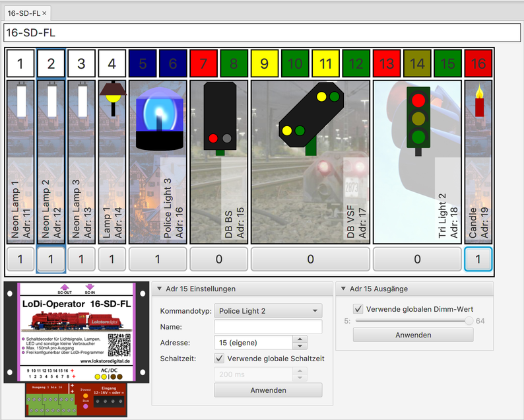Toggle state button under Tri Light 2
The image size is (524, 420).
point(417,259)
